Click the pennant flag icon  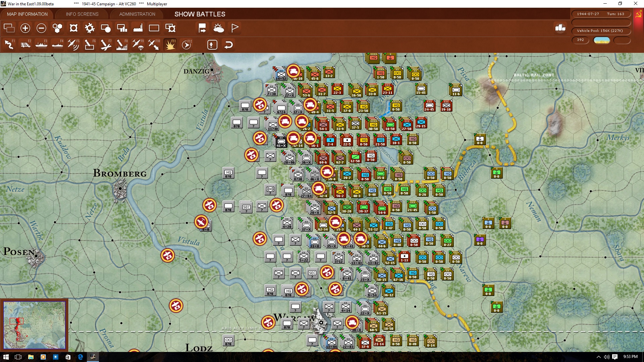coord(235,28)
